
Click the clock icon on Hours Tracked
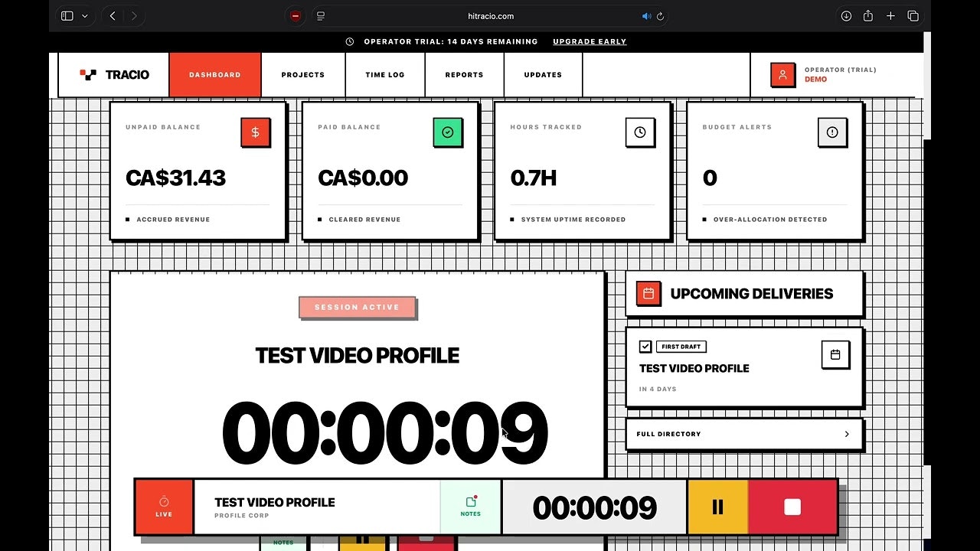tap(640, 132)
